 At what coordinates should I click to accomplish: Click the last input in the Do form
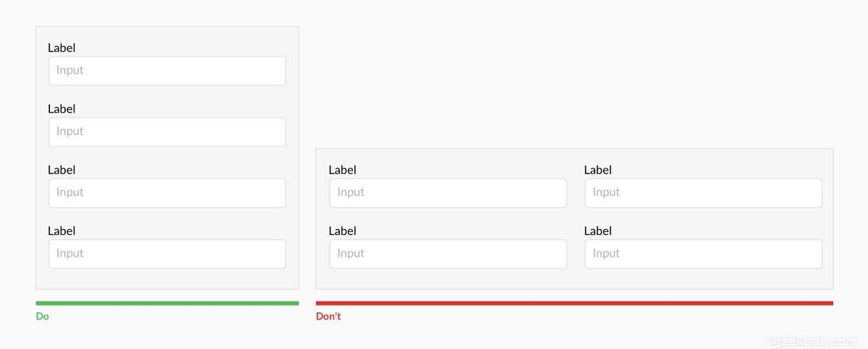[167, 254]
